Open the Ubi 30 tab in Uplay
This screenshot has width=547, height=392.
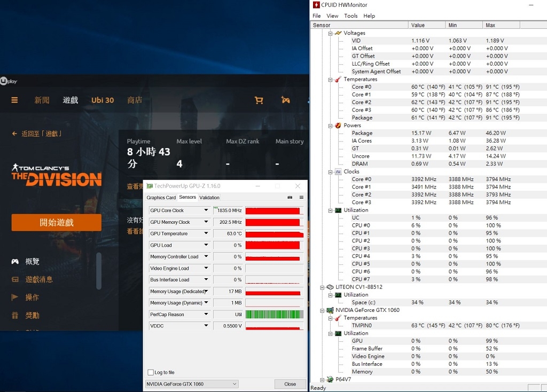pos(103,100)
